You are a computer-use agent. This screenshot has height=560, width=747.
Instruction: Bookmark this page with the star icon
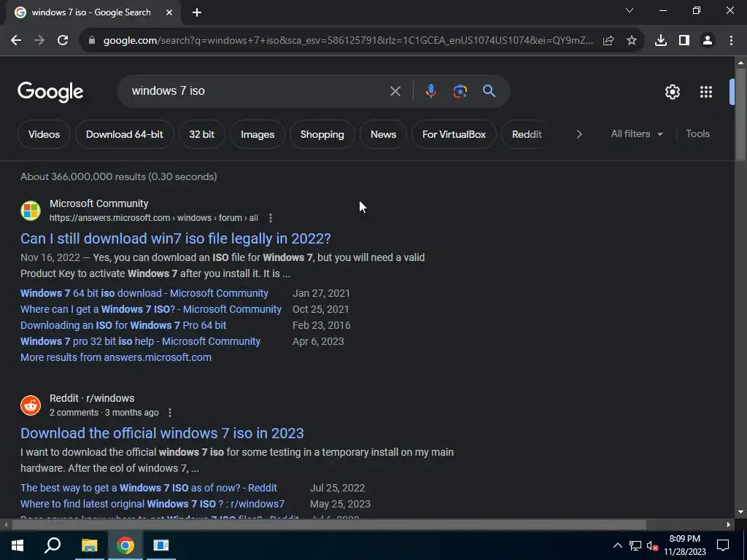point(632,41)
